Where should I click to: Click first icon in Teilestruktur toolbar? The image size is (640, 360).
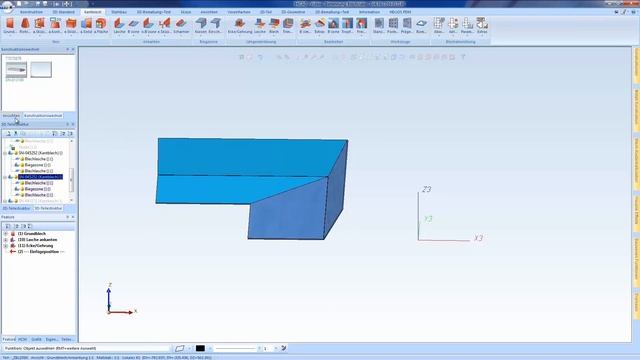coord(8,133)
